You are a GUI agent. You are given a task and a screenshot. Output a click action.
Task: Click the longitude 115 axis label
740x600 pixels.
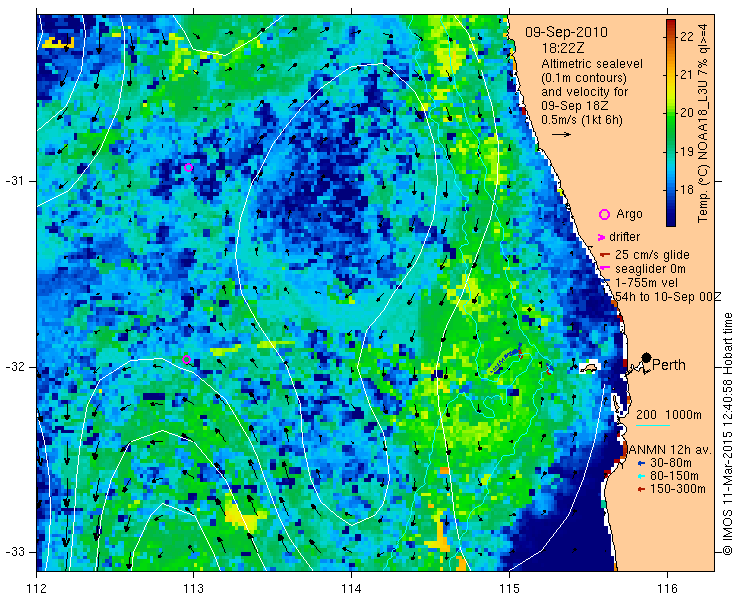pyautogui.click(x=509, y=588)
